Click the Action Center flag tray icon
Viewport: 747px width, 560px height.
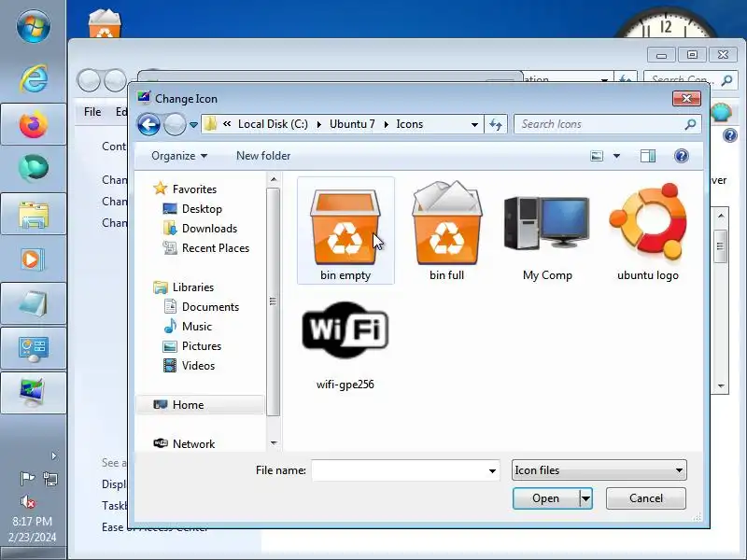(x=27, y=478)
